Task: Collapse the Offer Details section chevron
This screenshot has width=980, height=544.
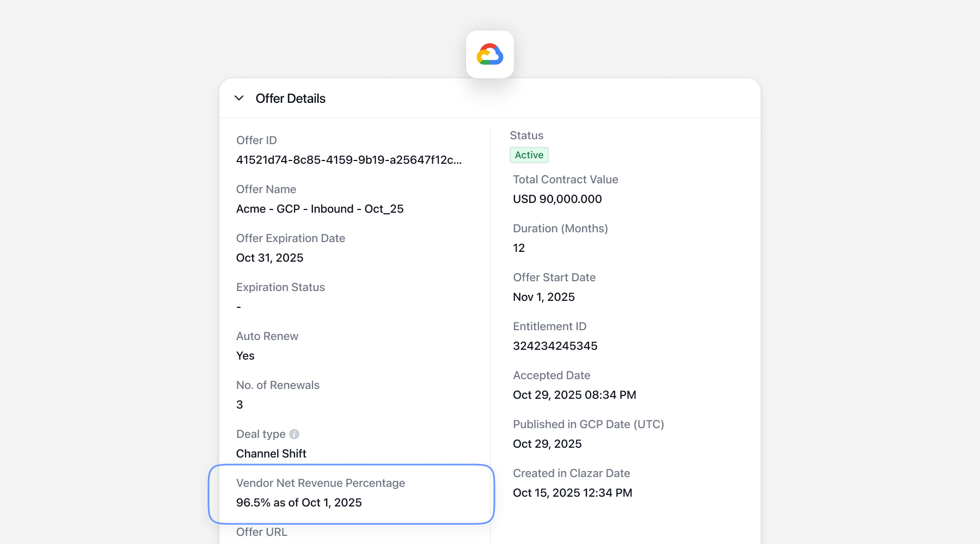Action: point(239,98)
